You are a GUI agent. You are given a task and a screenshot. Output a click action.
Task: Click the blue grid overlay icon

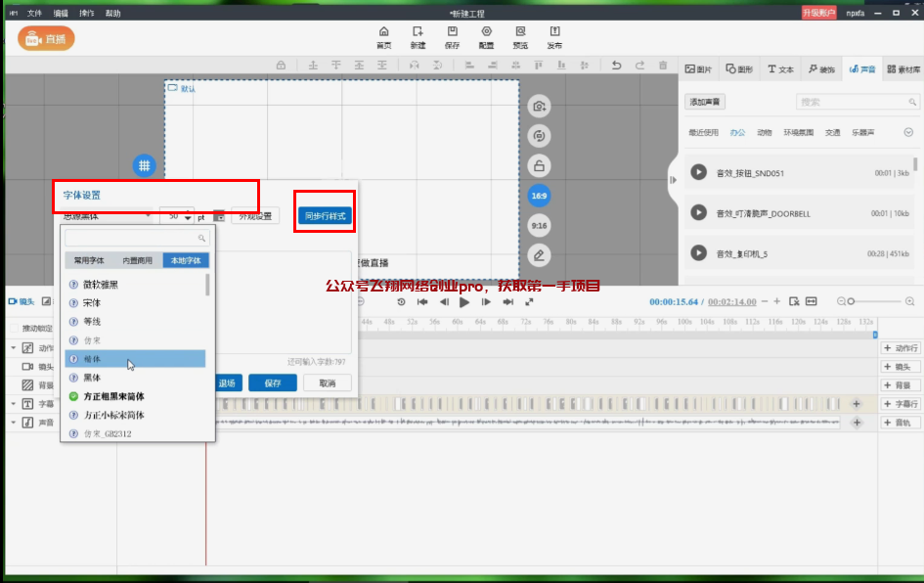145,165
